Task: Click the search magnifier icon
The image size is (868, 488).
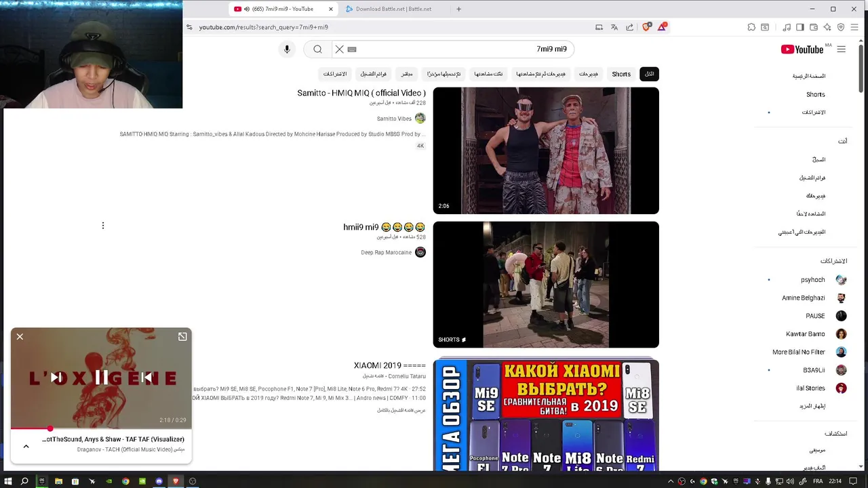Action: [317, 49]
